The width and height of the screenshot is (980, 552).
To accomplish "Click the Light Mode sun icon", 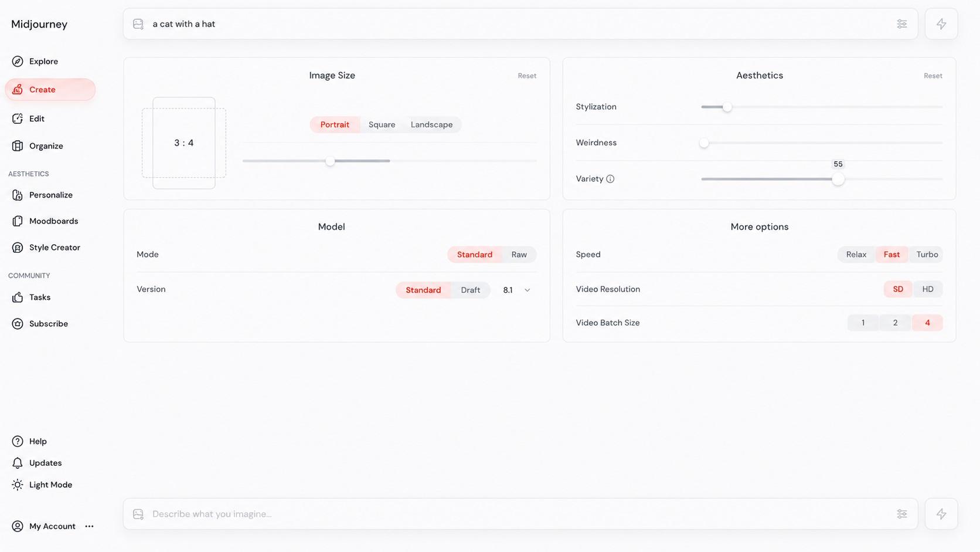I will click(18, 485).
